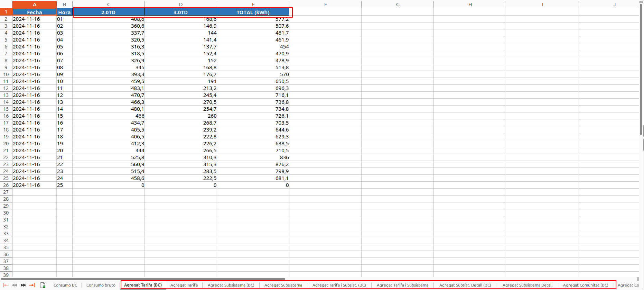
Task: Select Agregat Comunitat (BC) sheet tab
Action: 586,285
